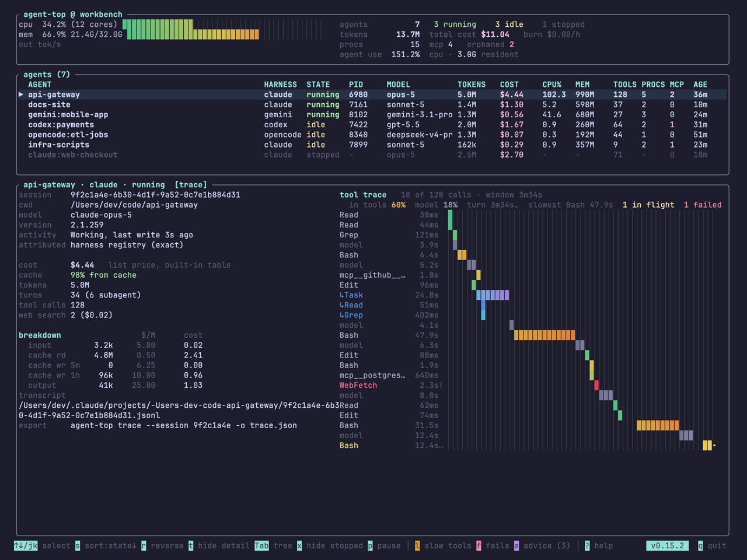
Task: Click the 'x' hide stopped key badge
Action: click(x=299, y=546)
